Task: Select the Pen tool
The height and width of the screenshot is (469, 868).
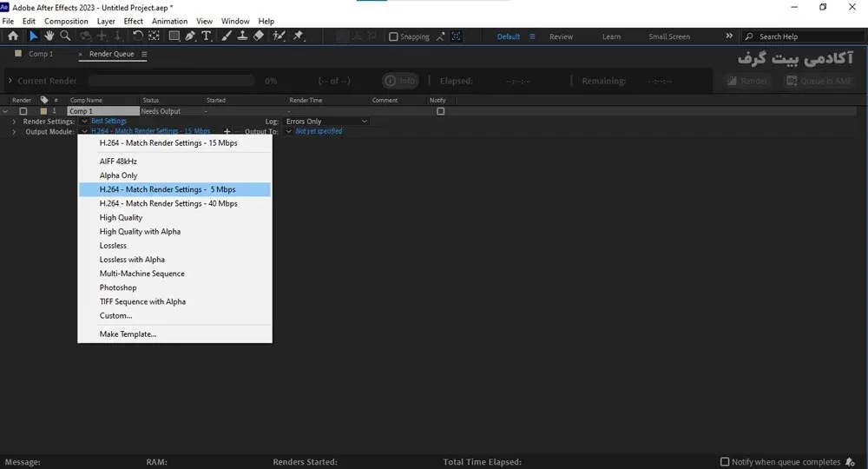Action: point(190,36)
